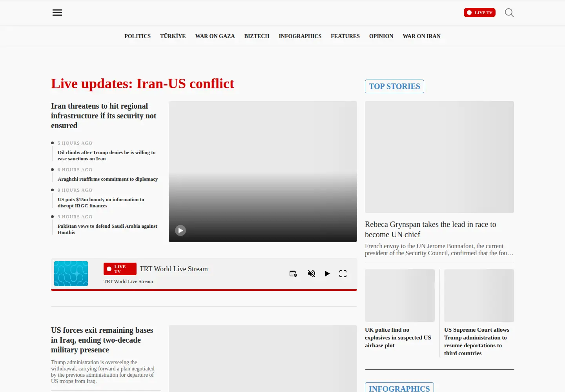Open the INFOGRAPHICS section label
This screenshot has width=565, height=392.
click(x=399, y=388)
